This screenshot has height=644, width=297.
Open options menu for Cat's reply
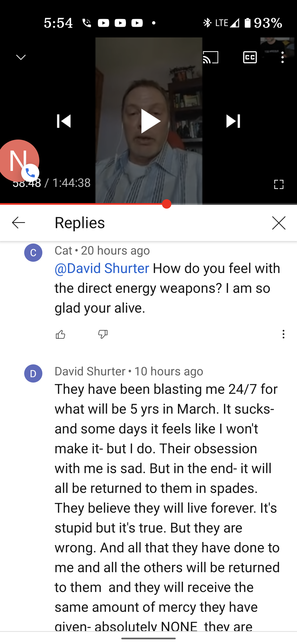(284, 334)
